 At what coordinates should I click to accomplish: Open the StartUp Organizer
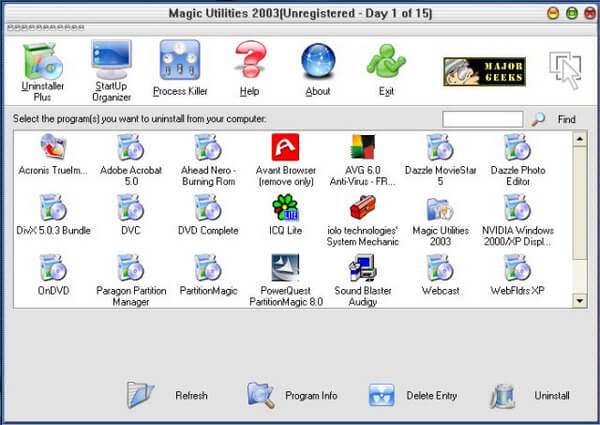coord(111,71)
